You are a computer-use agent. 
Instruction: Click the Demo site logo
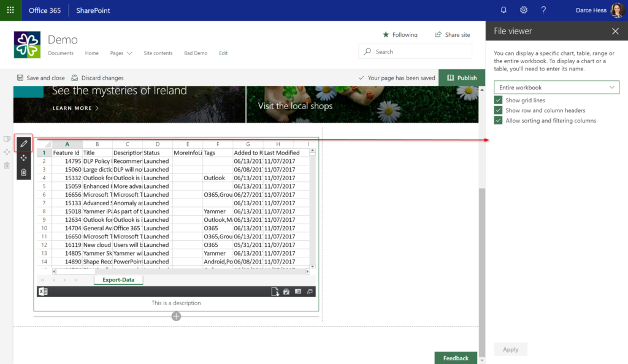27,45
